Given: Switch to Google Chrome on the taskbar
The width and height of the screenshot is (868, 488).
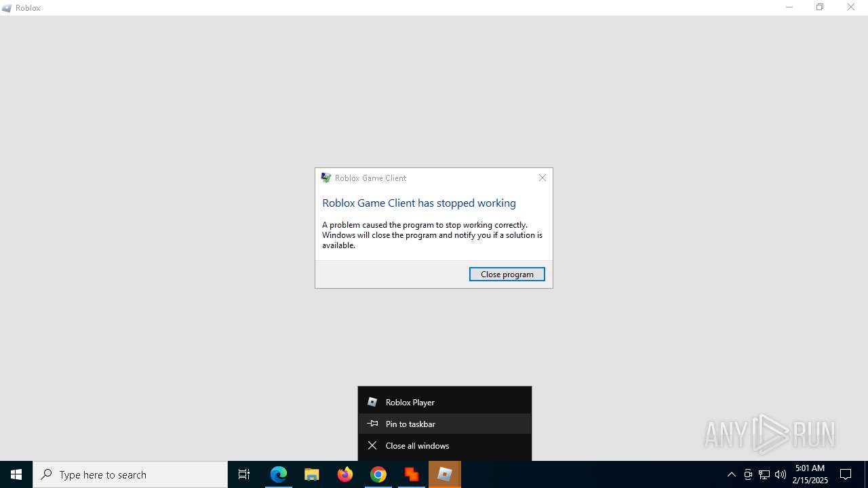Looking at the screenshot, I should point(378,474).
